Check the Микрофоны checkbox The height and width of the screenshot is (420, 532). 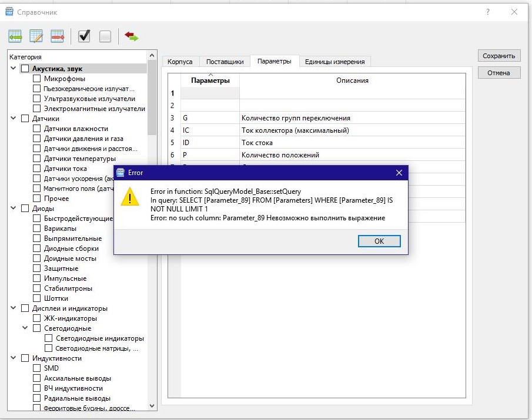click(x=37, y=79)
